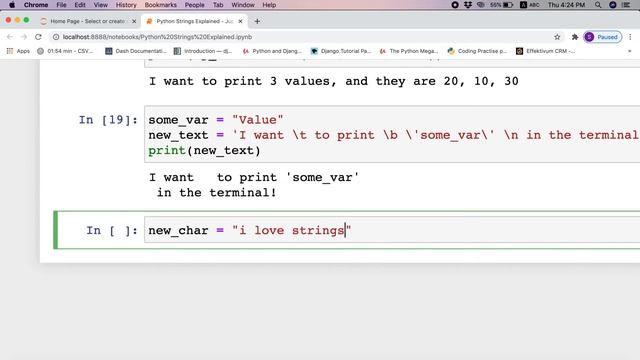Viewport: 640px width, 360px height.
Task: Open the Window menu
Action: [x=243, y=5]
